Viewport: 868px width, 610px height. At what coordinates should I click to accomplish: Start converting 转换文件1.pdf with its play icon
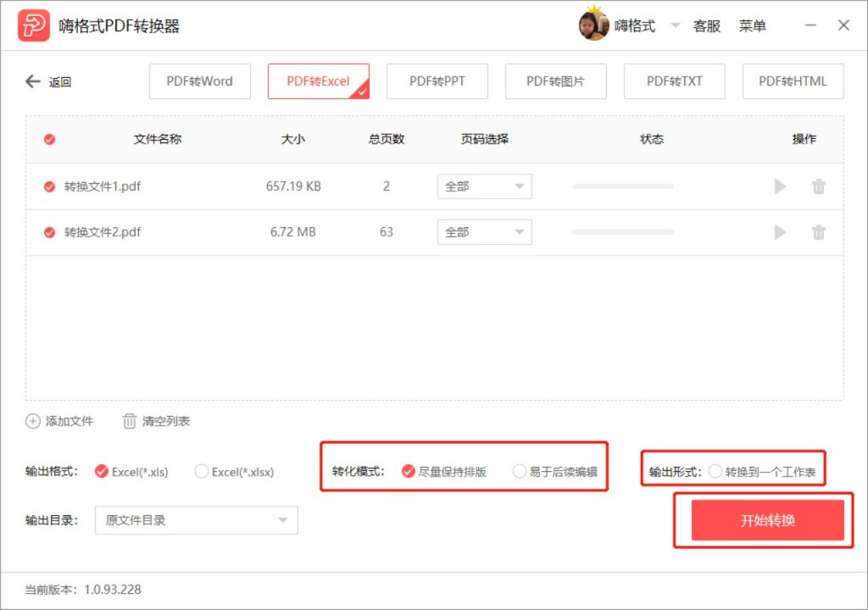(x=780, y=186)
